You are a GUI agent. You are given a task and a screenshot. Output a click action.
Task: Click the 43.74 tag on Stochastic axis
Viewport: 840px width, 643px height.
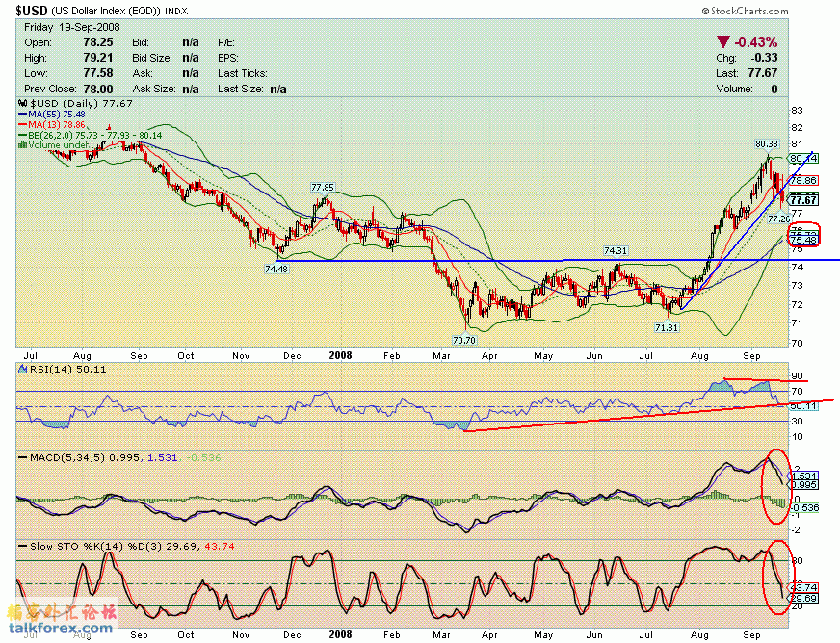(x=803, y=587)
